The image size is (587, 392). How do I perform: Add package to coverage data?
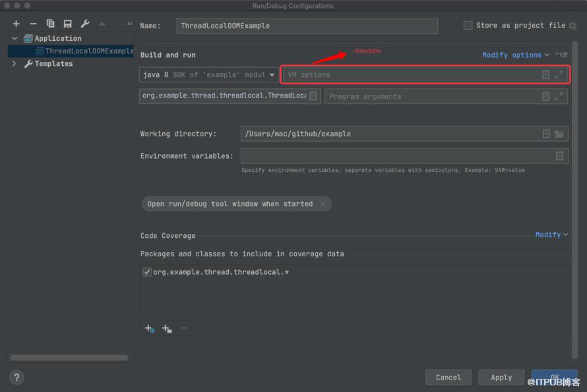167,328
